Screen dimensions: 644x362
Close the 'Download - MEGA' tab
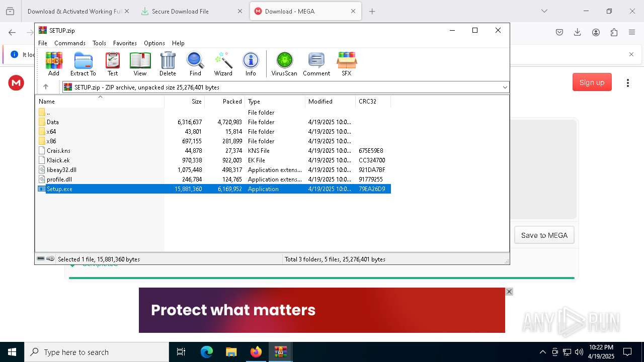[x=353, y=11]
